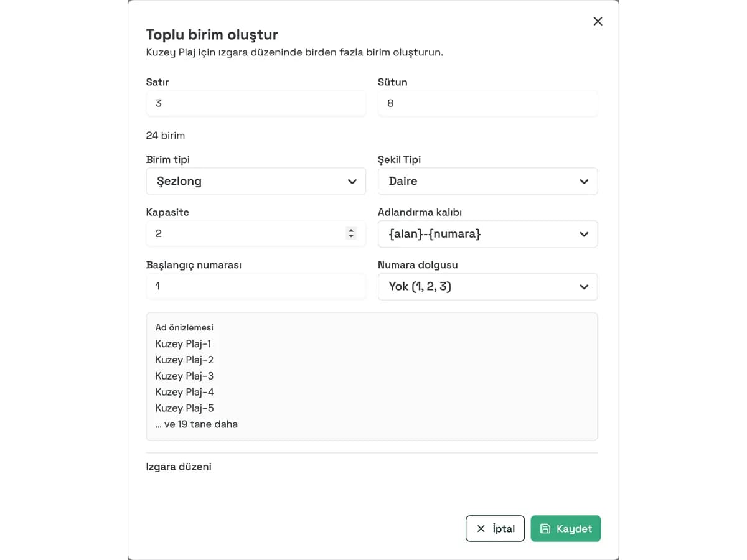This screenshot has width=747, height=560.
Task: Open the Birim tipi dropdown
Action: pyautogui.click(x=256, y=181)
